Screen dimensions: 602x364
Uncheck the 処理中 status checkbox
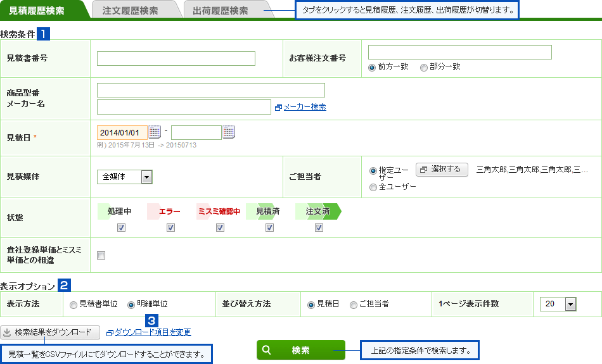(x=121, y=228)
